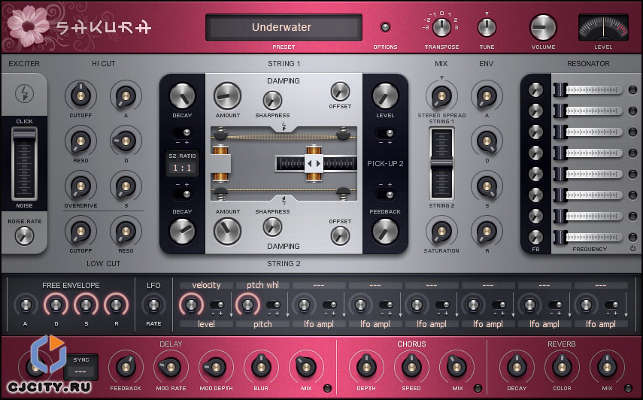Viewport: 643px width, 400px height.
Task: Click the Level meter display
Action: click(603, 27)
